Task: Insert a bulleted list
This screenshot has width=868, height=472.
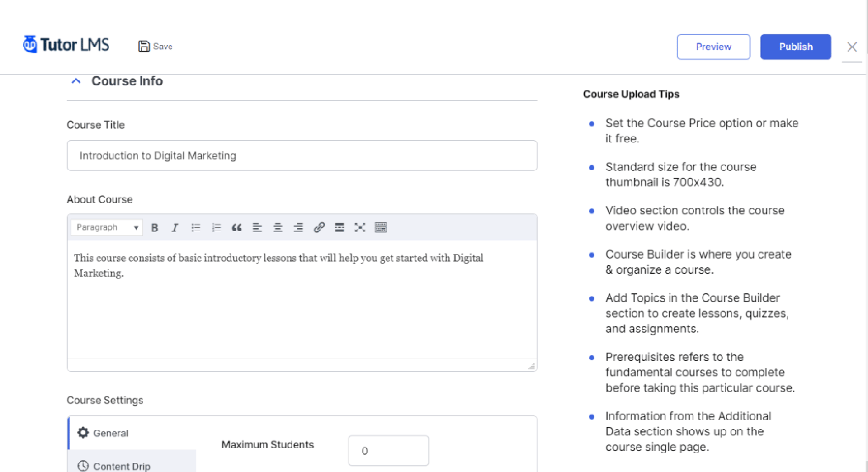Action: (196, 227)
